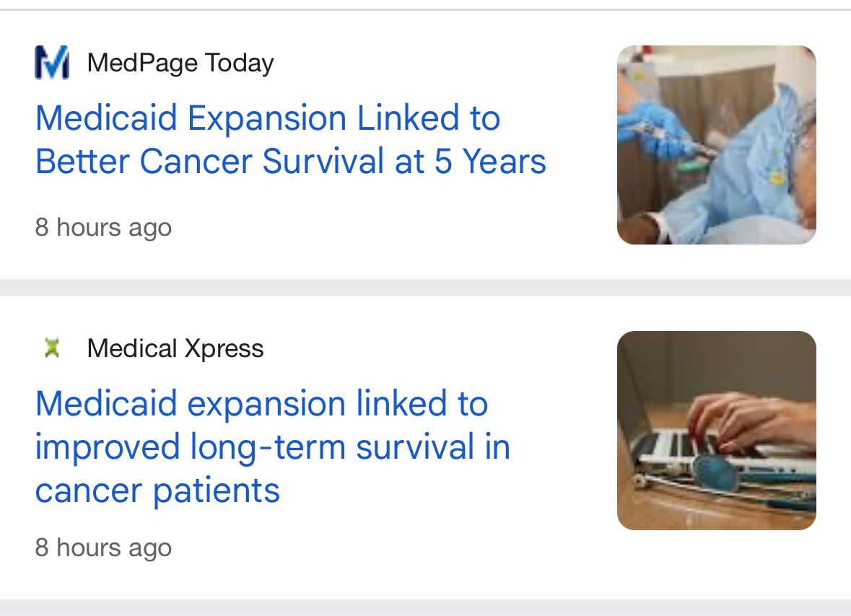Image resolution: width=851 pixels, height=616 pixels.
Task: Click "8 hours ago" under the Medical Xpress article
Action: click(x=103, y=547)
